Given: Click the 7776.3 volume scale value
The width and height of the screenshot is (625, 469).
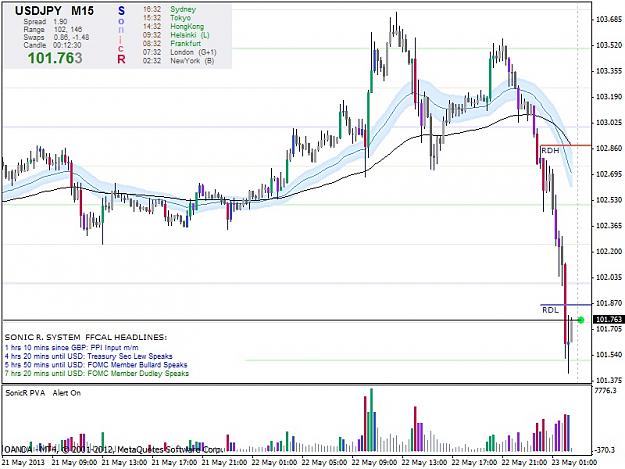Looking at the screenshot, I should [x=605, y=391].
